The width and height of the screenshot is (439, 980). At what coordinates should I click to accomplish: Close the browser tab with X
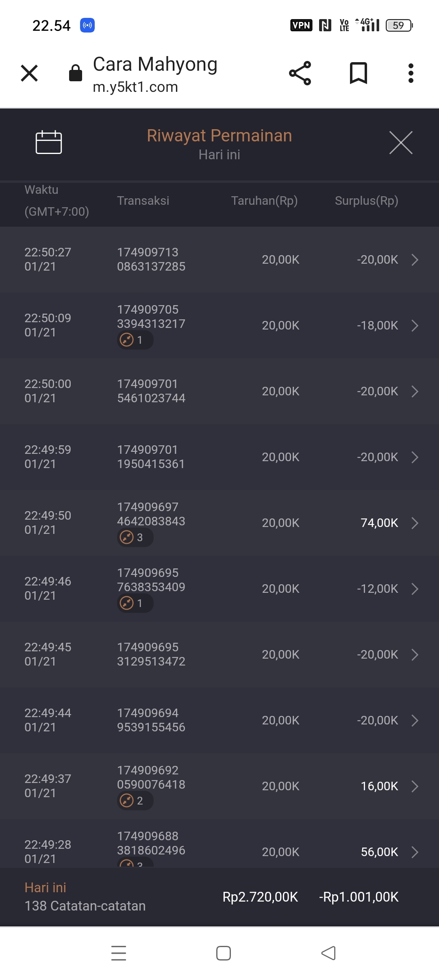click(29, 73)
